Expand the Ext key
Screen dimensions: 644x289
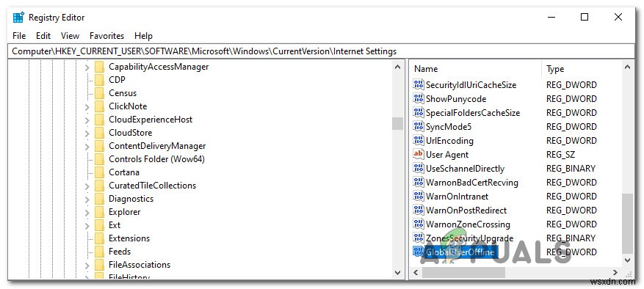point(87,225)
